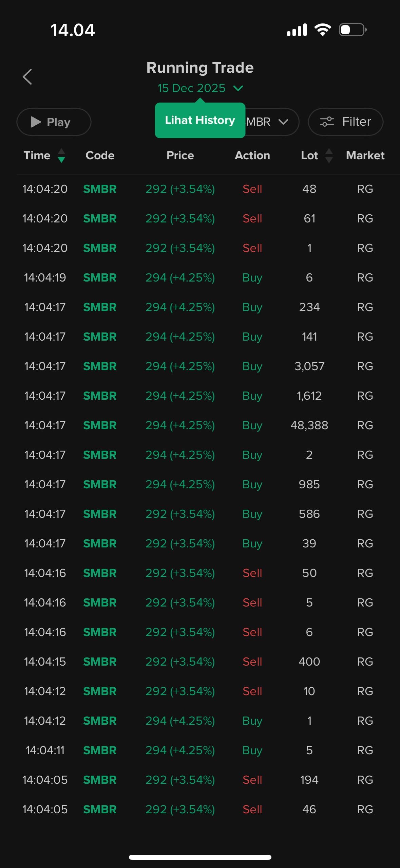Image resolution: width=400 pixels, height=868 pixels.
Task: Open SMBR code in the 14:04:19 row
Action: pos(100,278)
